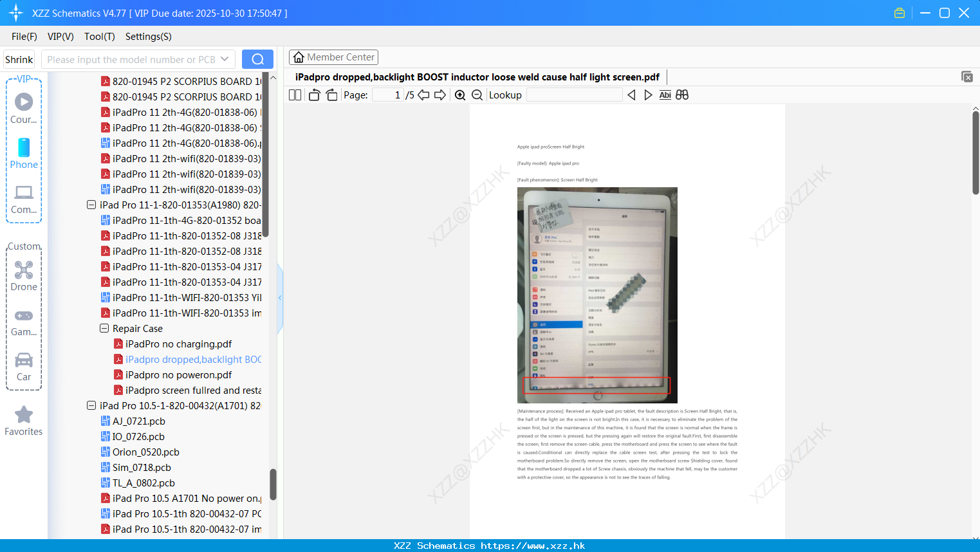Go to previous page arrow
The width and height of the screenshot is (980, 552).
[x=423, y=95]
